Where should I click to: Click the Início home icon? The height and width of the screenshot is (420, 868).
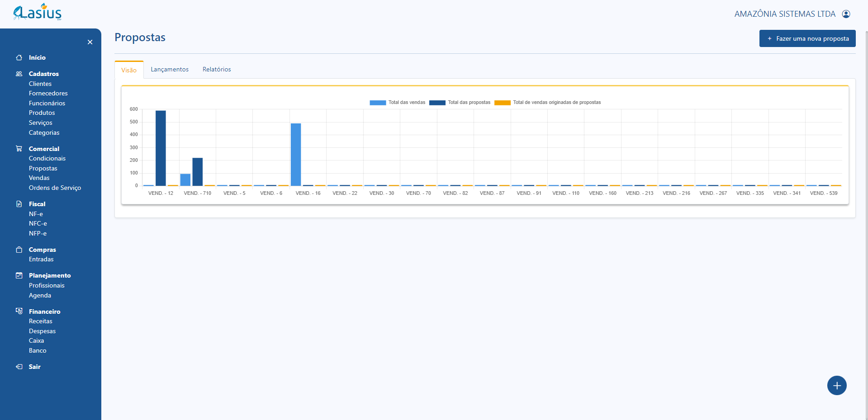coord(19,57)
